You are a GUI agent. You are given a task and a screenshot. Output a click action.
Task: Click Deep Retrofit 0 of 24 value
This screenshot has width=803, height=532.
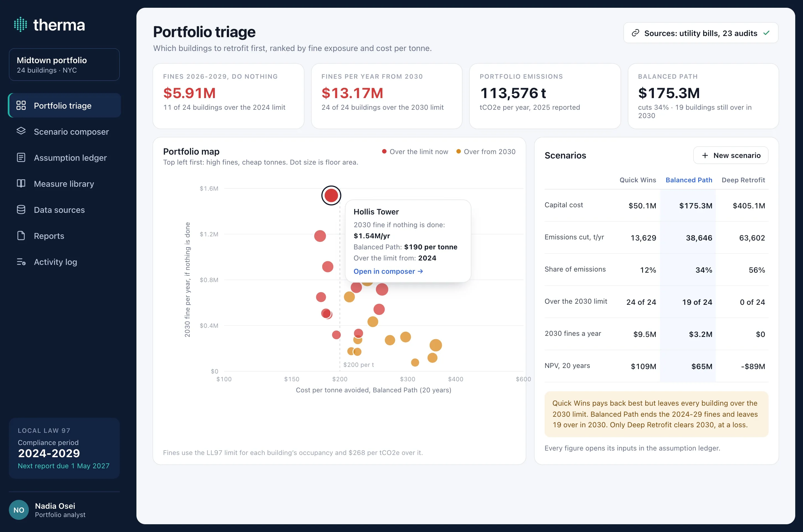752,302
